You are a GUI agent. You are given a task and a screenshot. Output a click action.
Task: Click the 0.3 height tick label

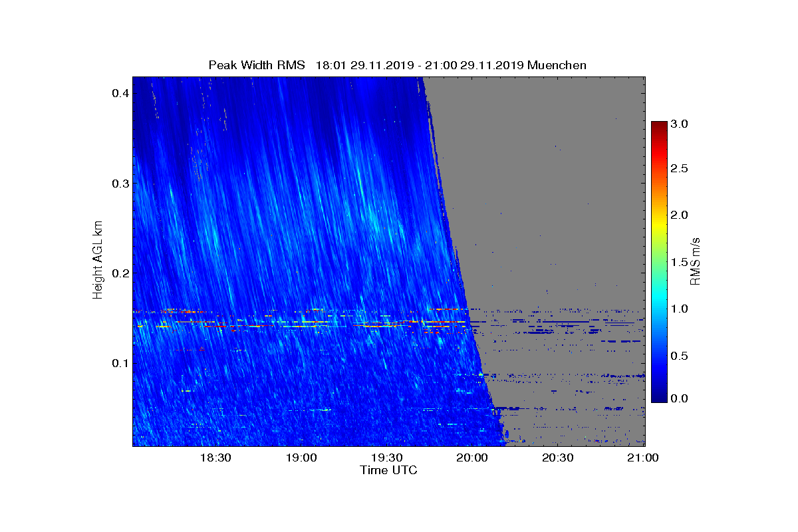click(x=119, y=183)
